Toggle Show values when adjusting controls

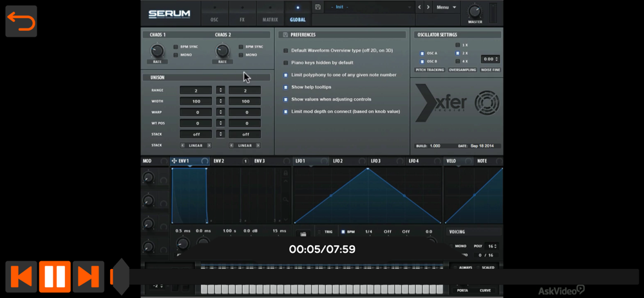[x=286, y=99]
